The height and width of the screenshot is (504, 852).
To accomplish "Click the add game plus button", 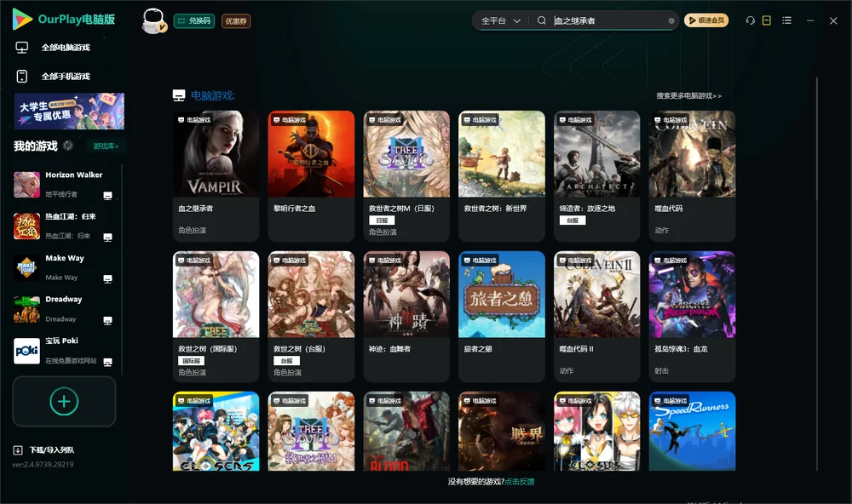I will click(x=64, y=401).
